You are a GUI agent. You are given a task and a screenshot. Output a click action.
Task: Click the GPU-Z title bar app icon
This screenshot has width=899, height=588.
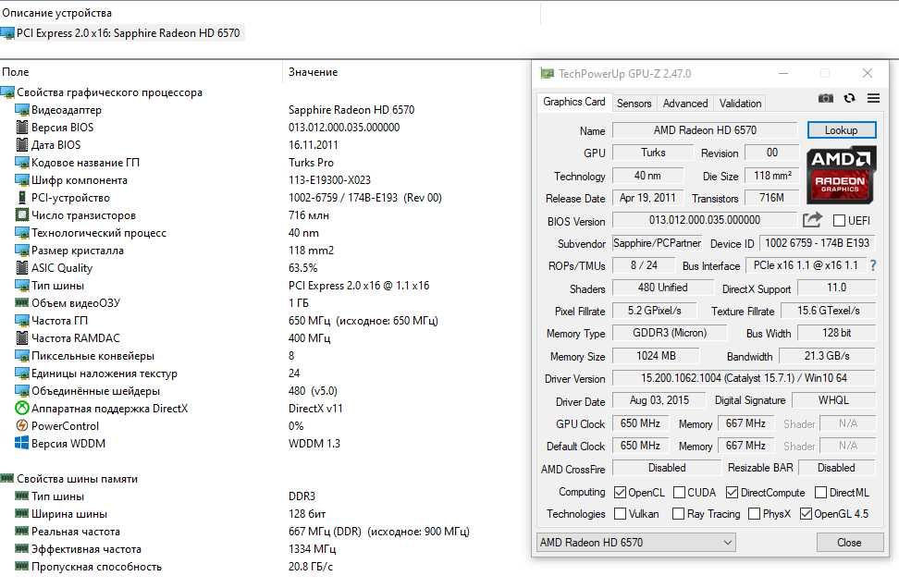(547, 73)
